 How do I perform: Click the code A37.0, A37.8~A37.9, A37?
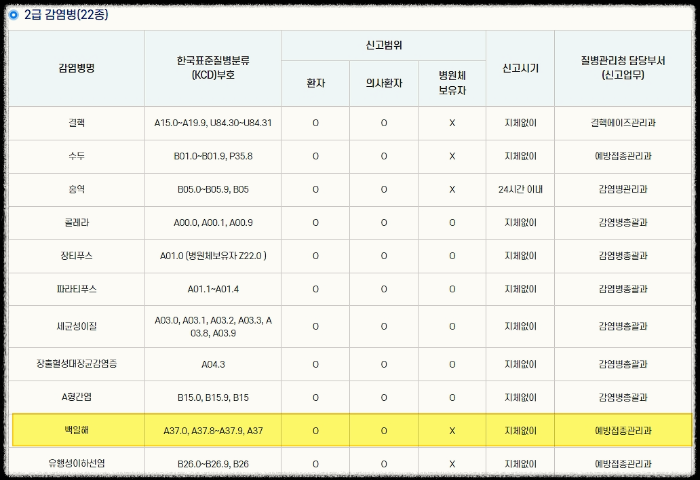click(x=213, y=430)
